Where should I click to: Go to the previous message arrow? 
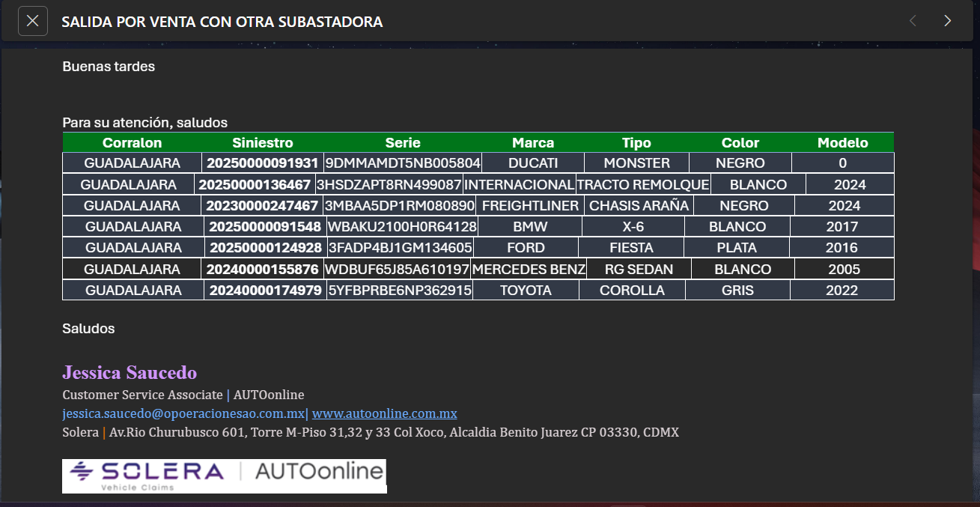pyautogui.click(x=913, y=21)
